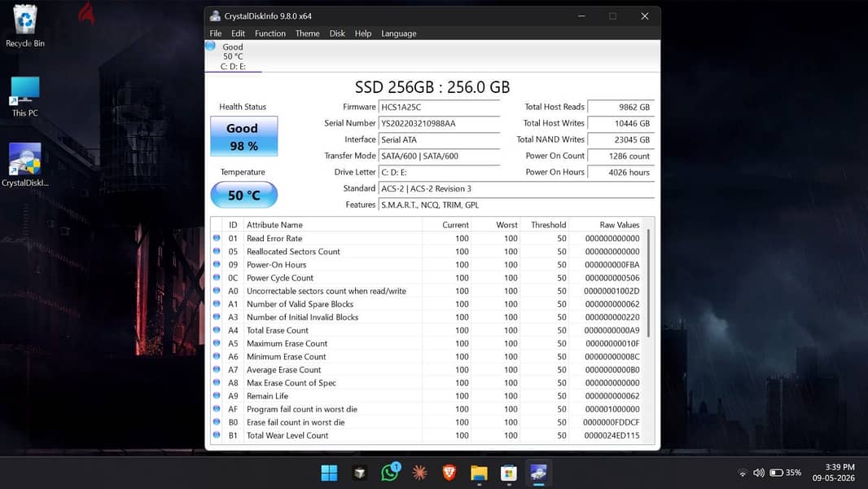
Task: Select the Program fail count in worst die row
Action: tap(427, 409)
